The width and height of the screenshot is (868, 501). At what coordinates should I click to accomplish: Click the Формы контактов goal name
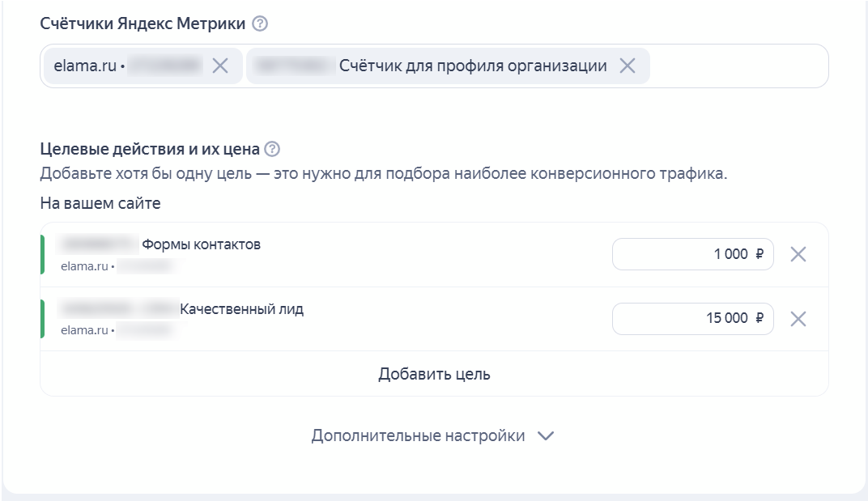click(x=201, y=244)
